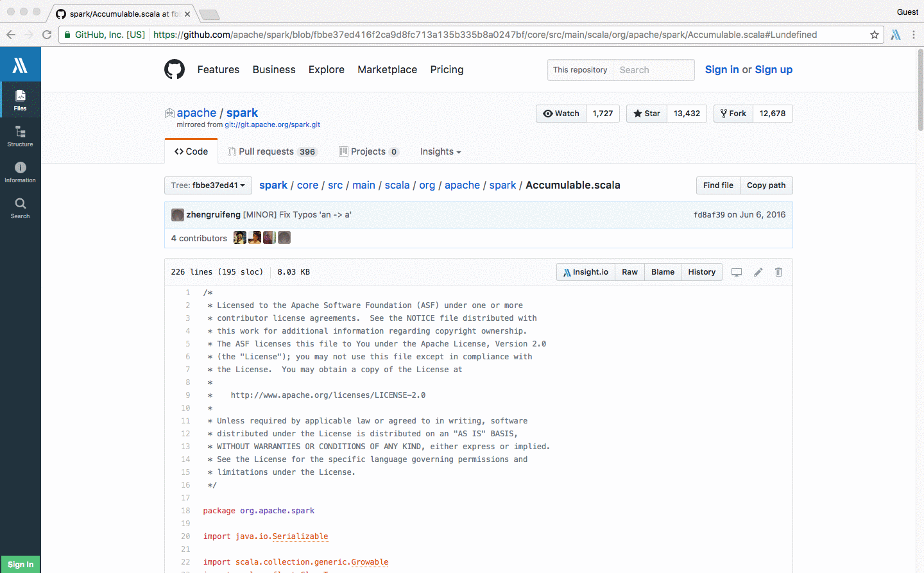Bookmark this page with star icon
Screen dimensions: 924x573
(x=875, y=35)
